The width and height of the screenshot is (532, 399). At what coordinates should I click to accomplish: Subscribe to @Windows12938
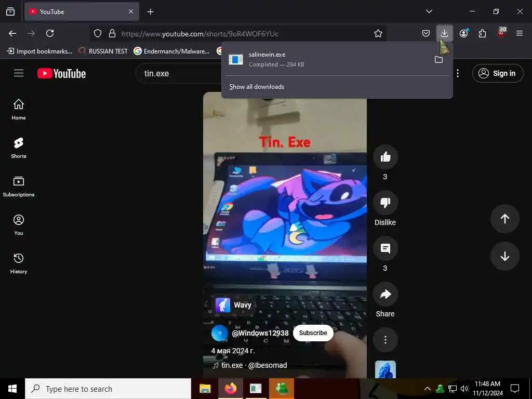tap(313, 333)
